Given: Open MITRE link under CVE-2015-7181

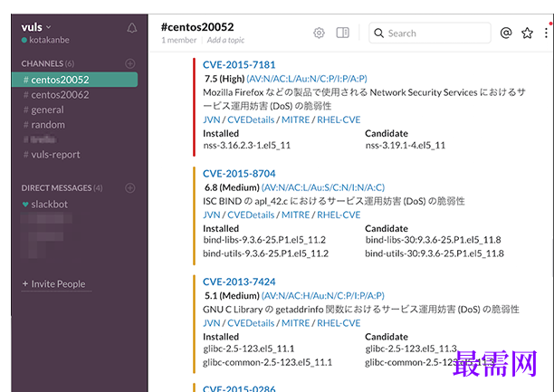Looking at the screenshot, I should coord(295,120).
